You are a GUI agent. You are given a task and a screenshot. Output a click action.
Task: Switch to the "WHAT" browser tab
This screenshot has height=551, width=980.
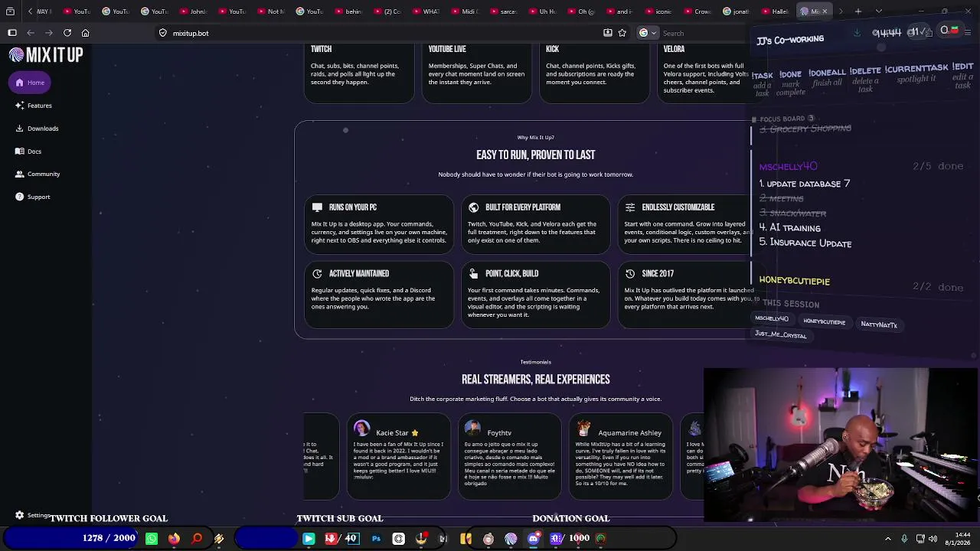coord(426,11)
